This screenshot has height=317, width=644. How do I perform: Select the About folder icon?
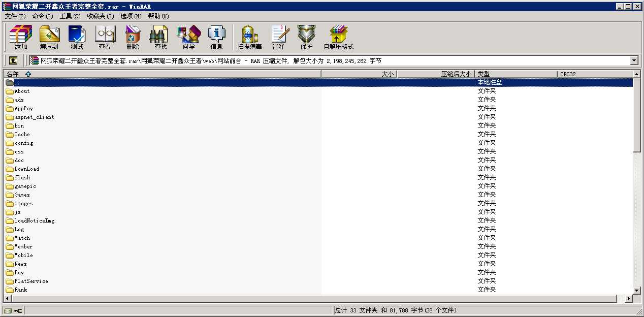[x=10, y=91]
